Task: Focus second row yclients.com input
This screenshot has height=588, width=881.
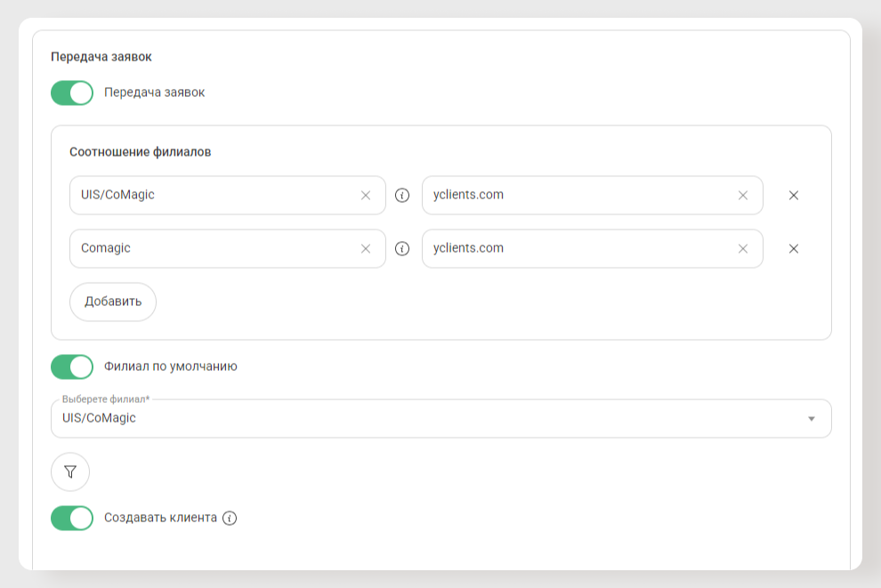Action: click(x=592, y=249)
